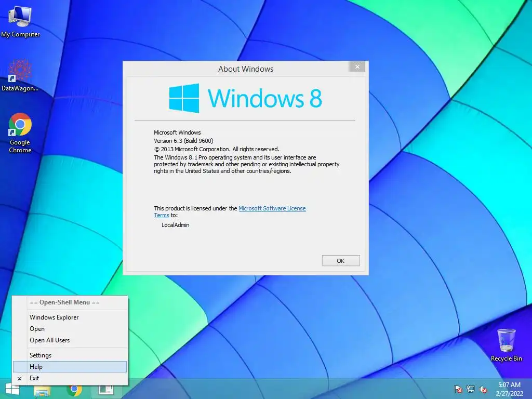Screen dimensions: 532x399
Task: Choose Windows Explorer in Open-Shell menu
Action: [70, 317]
